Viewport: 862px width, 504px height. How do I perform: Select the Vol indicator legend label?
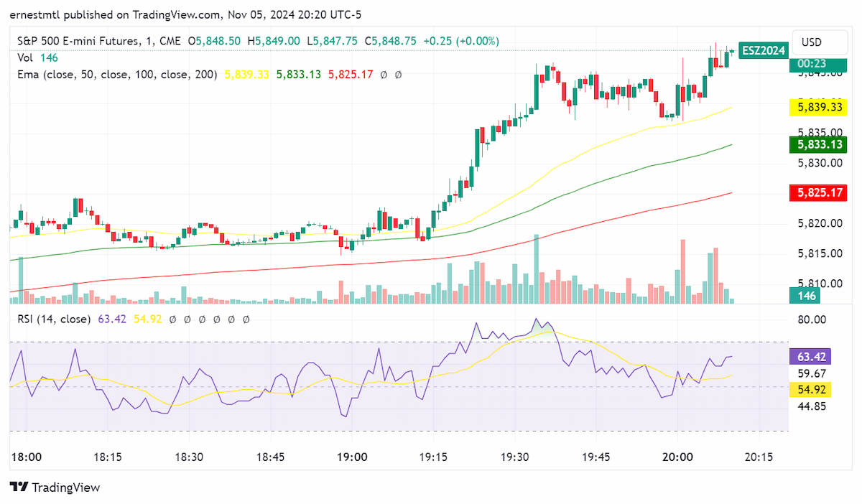click(x=25, y=57)
